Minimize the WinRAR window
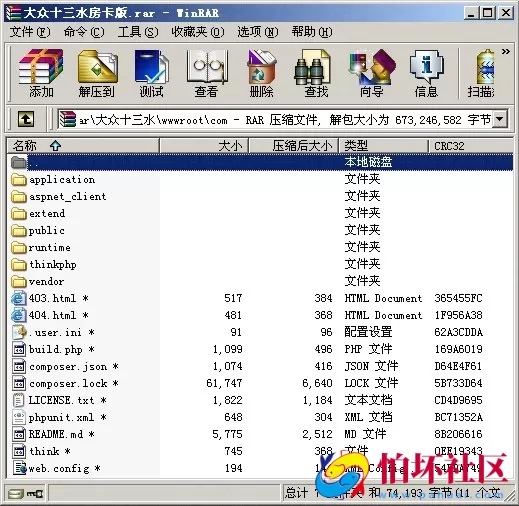 click(471, 13)
